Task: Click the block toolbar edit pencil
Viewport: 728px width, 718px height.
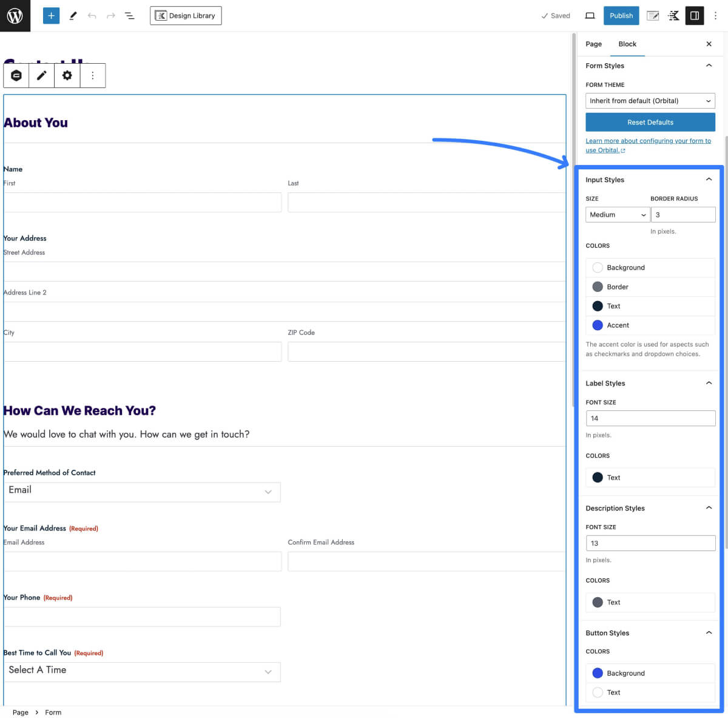Action: [x=41, y=75]
